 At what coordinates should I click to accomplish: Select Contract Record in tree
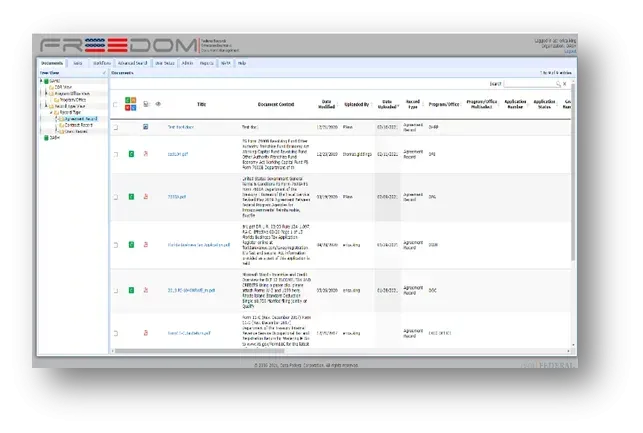[x=78, y=125]
